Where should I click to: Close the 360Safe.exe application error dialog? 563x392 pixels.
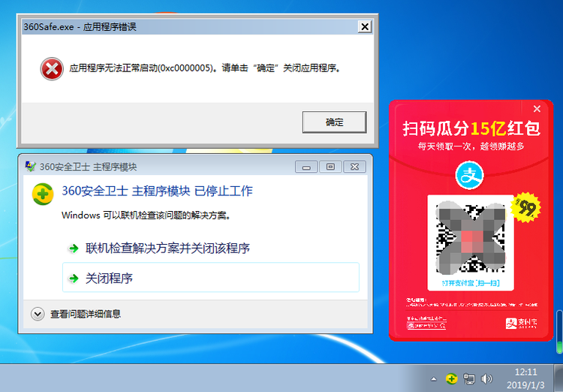364,26
